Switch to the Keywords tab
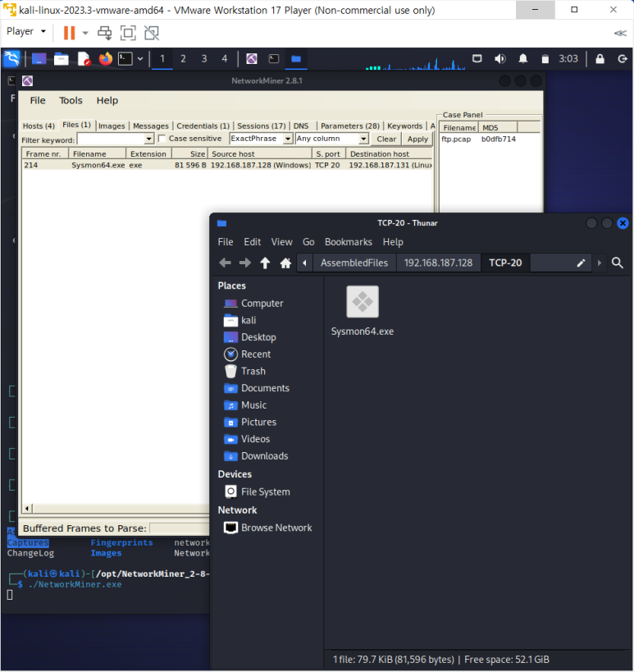 pos(405,126)
